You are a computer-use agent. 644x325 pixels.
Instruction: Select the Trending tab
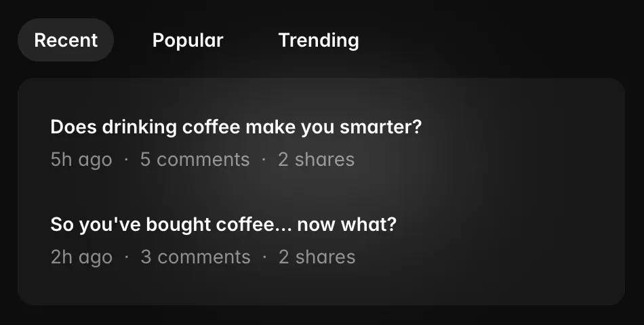(319, 40)
